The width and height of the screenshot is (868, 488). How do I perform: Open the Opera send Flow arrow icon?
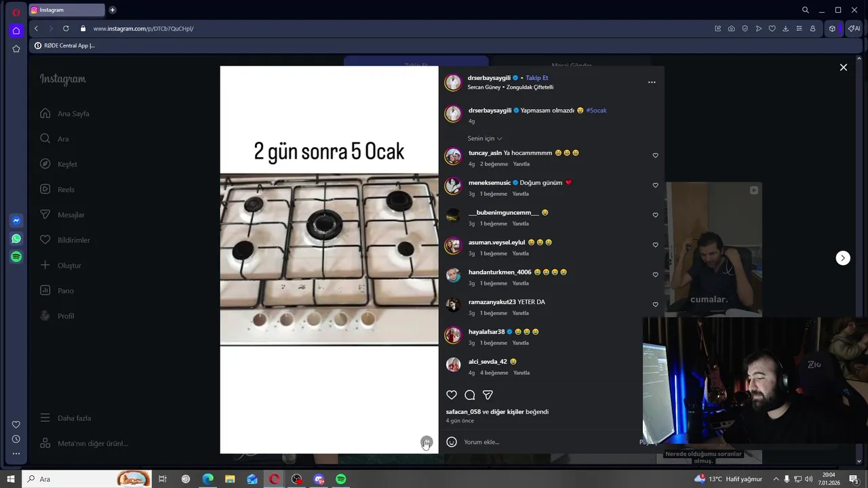click(758, 28)
